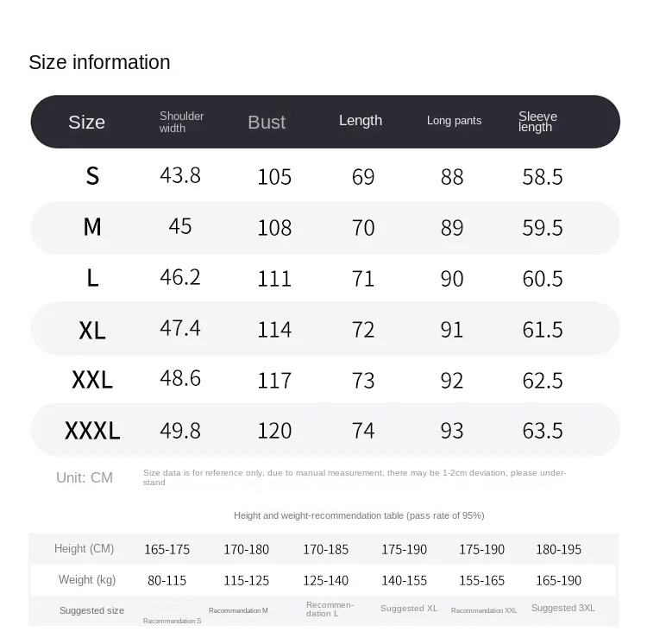The width and height of the screenshot is (647, 644).
Task: Click the 170-180 height range
Action: pyautogui.click(x=247, y=549)
